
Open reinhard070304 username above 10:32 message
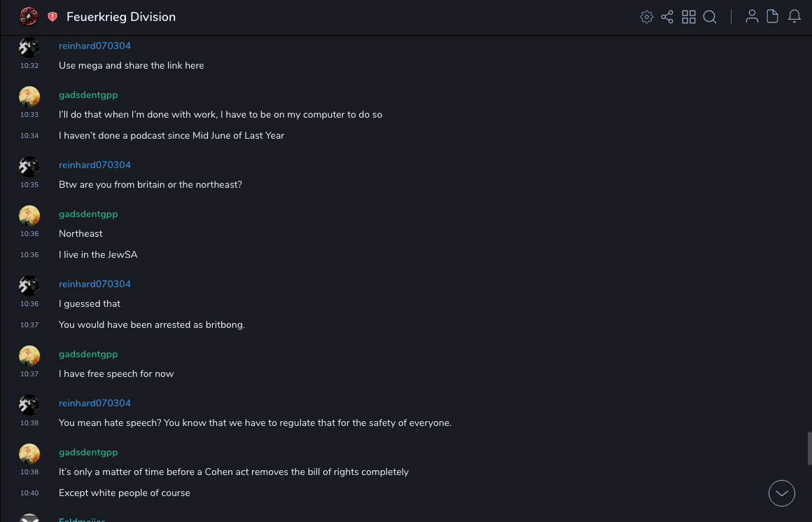(94, 46)
